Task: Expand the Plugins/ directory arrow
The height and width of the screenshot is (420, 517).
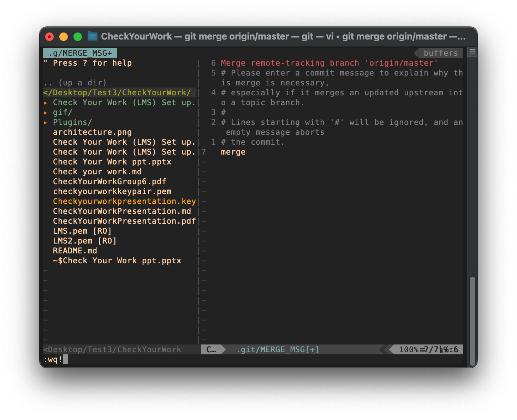Action: point(46,122)
